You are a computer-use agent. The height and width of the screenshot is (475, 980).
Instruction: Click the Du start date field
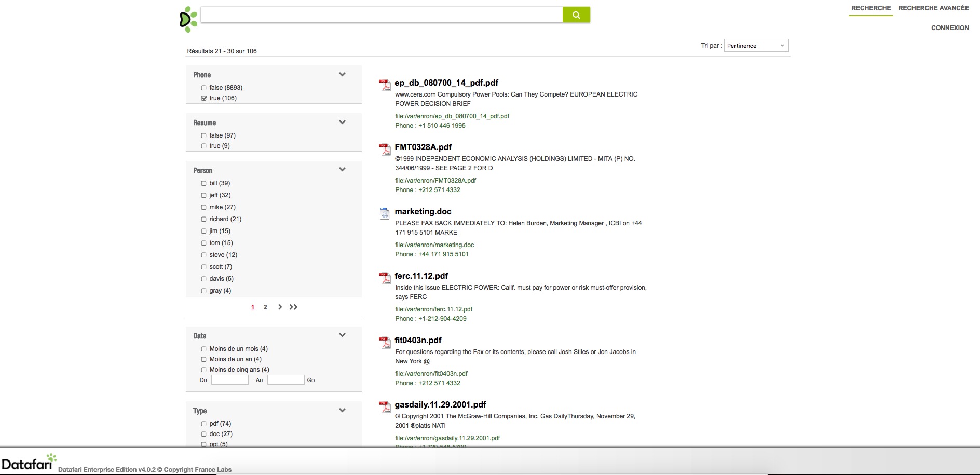pos(230,380)
